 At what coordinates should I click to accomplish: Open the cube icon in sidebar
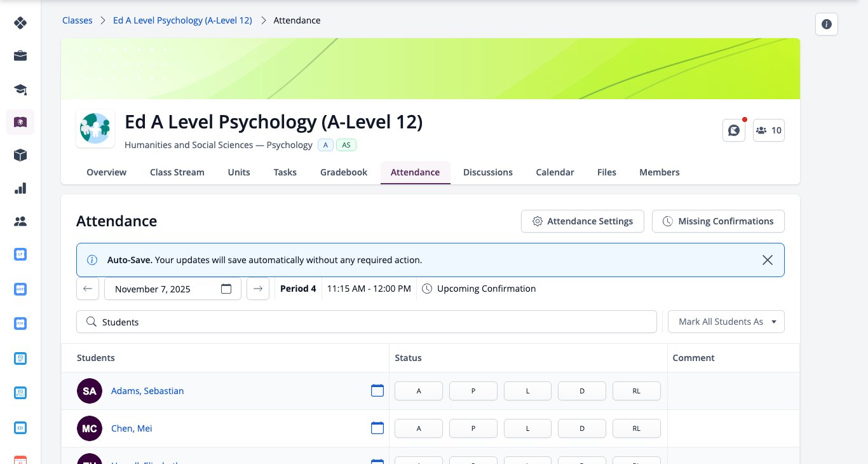(x=20, y=155)
